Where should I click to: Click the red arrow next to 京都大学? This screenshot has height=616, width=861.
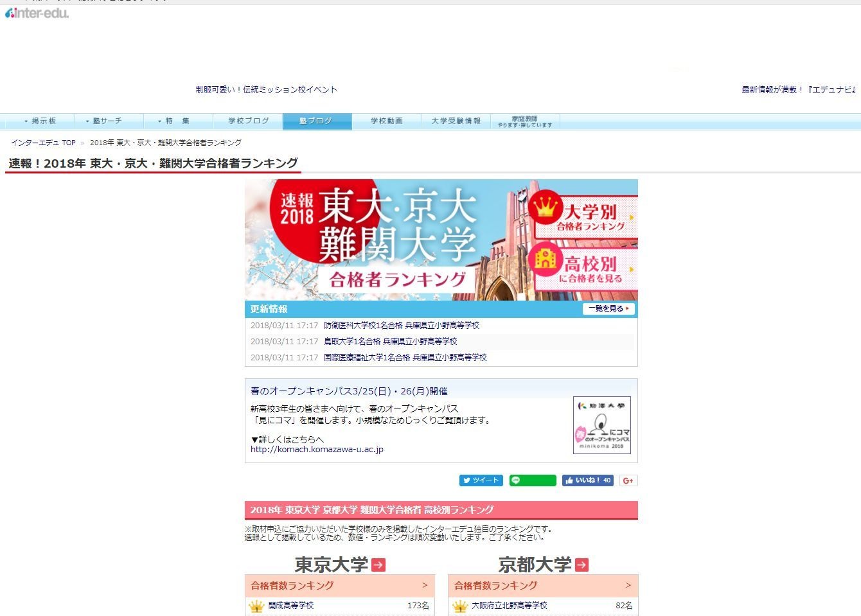click(x=581, y=565)
